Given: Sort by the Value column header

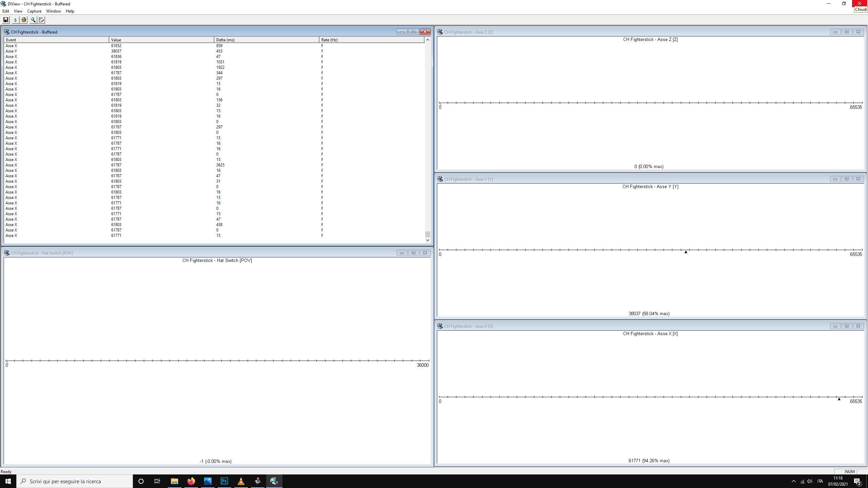Looking at the screenshot, I should point(161,40).
